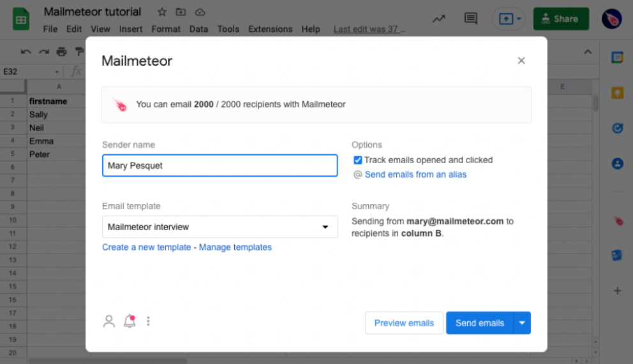Get add-ons with the plus icon
This screenshot has width=633, height=364.
[617, 291]
